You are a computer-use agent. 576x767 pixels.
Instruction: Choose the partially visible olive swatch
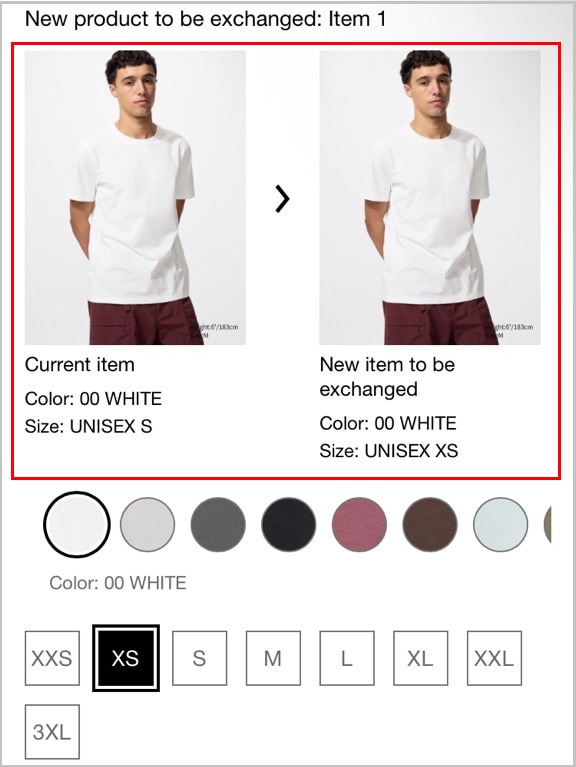coord(548,524)
